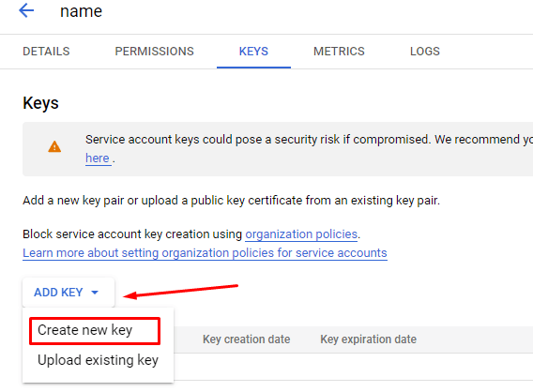Open the ADD KEY button menu
Screen dimensions: 533x392
click(69, 293)
